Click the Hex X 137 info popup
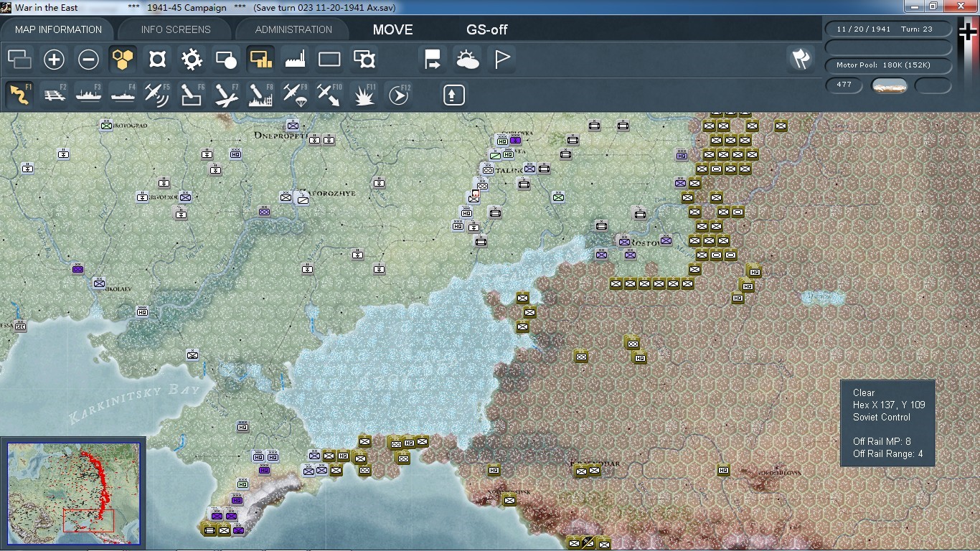Image resolution: width=980 pixels, height=551 pixels. [887, 423]
